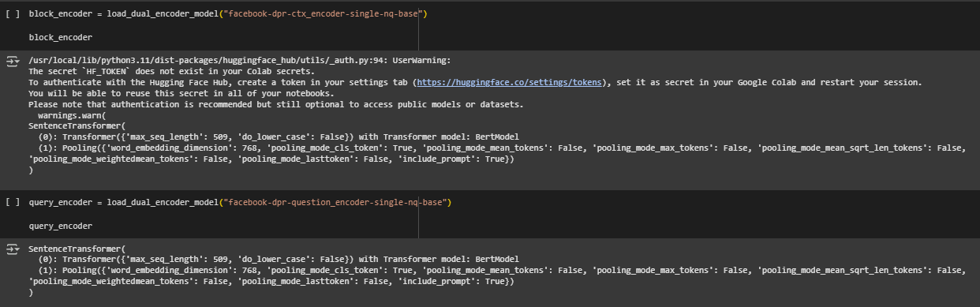The width and height of the screenshot is (980, 307).
Task: Click Transformer (0) line in first output
Action: coord(279,137)
